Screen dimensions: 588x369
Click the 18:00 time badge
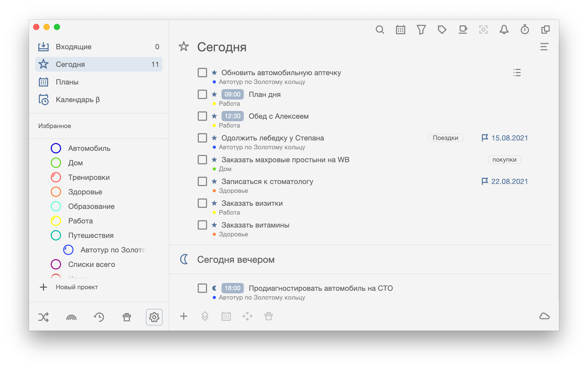[x=232, y=288]
